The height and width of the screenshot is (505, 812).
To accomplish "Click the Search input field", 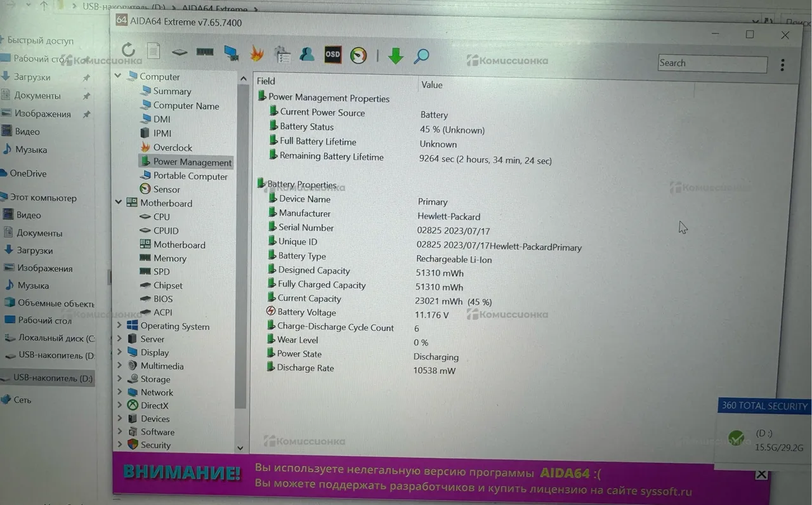I will [712, 63].
